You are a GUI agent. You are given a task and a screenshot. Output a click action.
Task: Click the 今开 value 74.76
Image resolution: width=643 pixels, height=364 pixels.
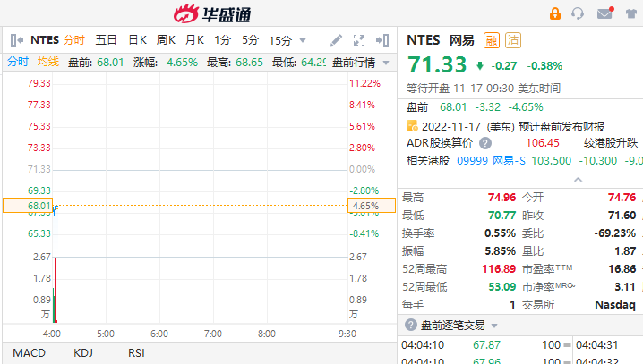pos(622,198)
